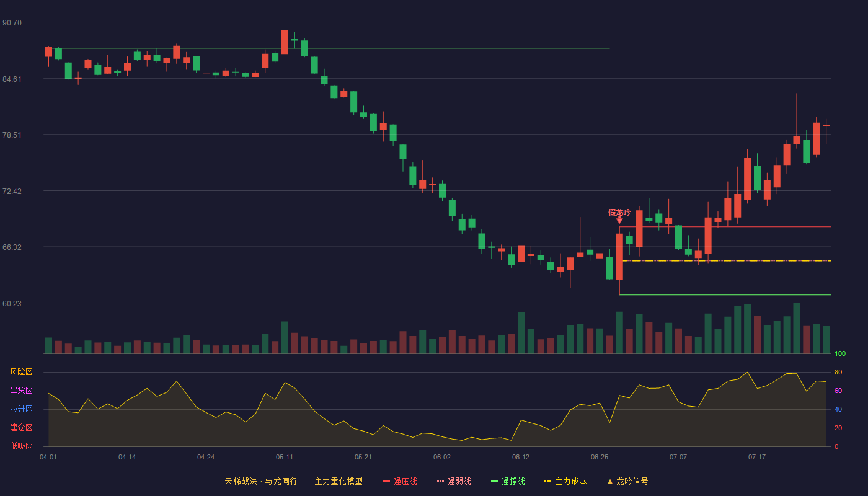
Task: Click the 72.42 price axis label
Action: pyautogui.click(x=12, y=191)
